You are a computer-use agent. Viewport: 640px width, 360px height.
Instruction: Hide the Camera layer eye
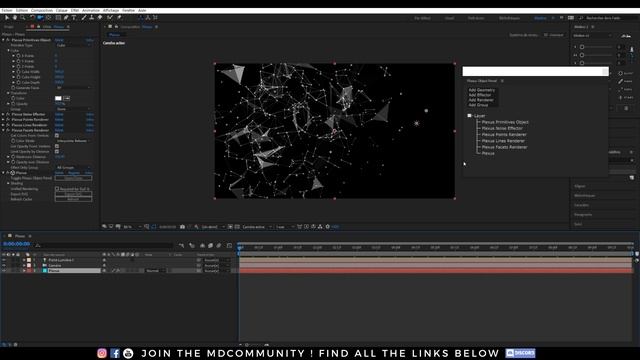pyautogui.click(x=4, y=265)
